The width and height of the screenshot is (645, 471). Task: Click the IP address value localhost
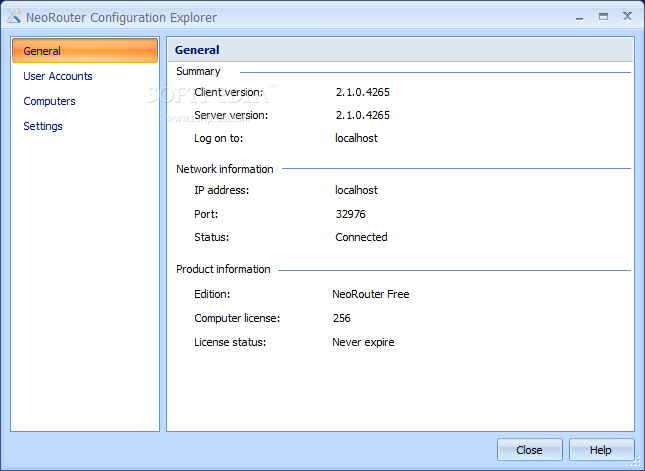(356, 190)
